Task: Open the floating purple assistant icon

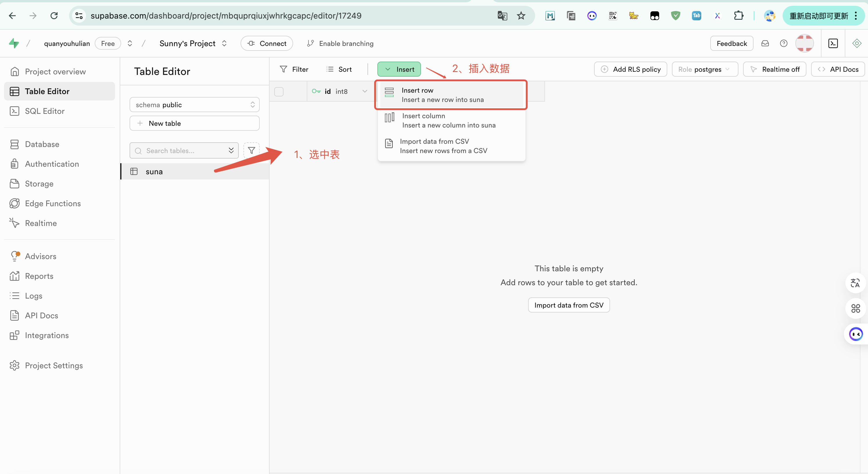Action: point(855,334)
